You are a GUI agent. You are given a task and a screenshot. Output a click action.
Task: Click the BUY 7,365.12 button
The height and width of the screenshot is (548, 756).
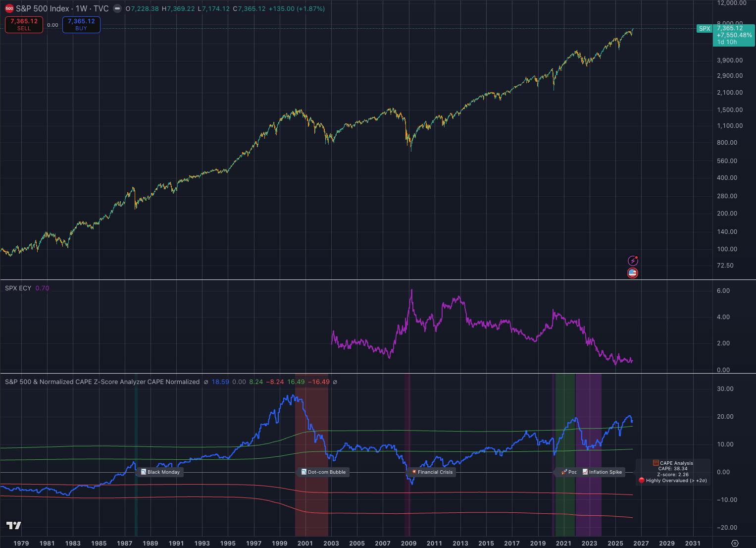pyautogui.click(x=81, y=24)
